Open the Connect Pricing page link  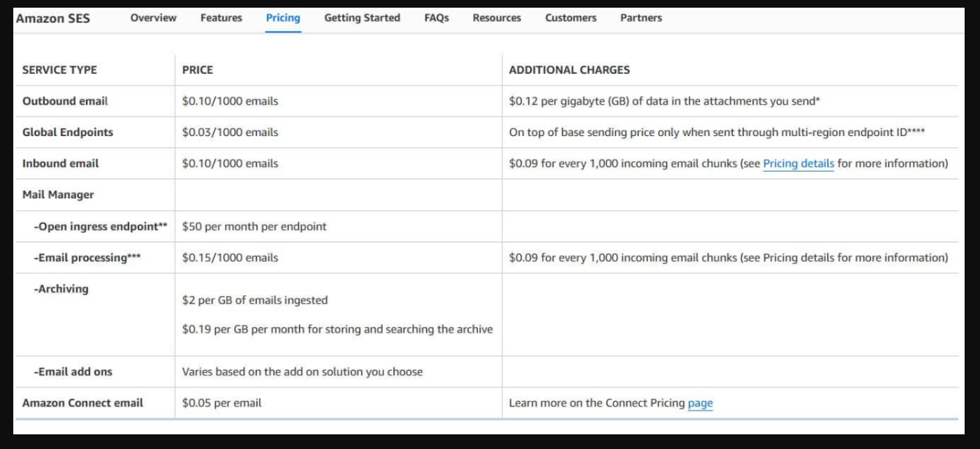click(x=700, y=403)
